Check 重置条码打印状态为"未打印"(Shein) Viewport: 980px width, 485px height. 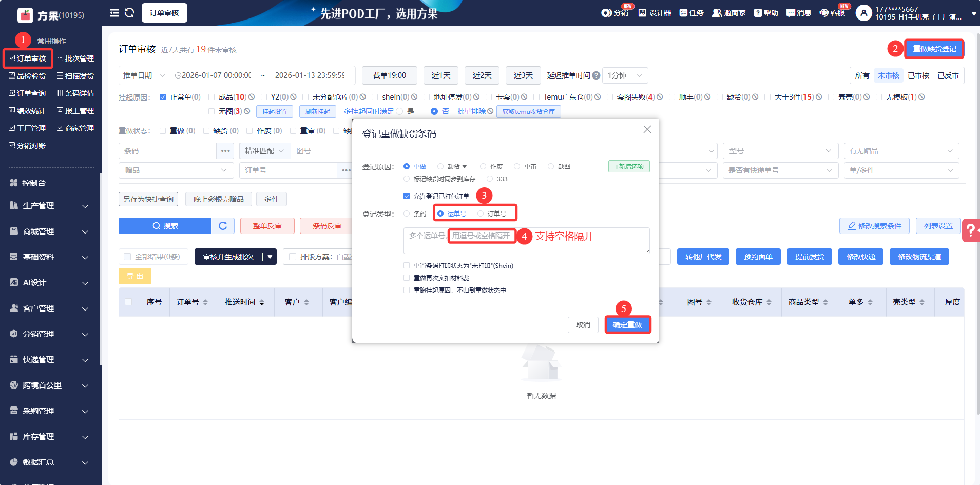tap(407, 265)
